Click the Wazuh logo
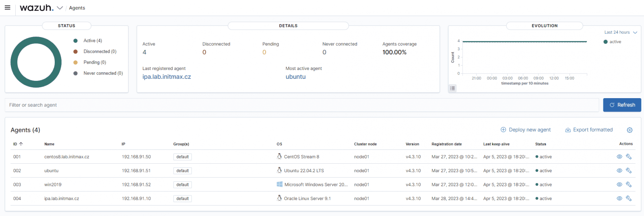The height and width of the screenshot is (216, 644). pos(37,8)
